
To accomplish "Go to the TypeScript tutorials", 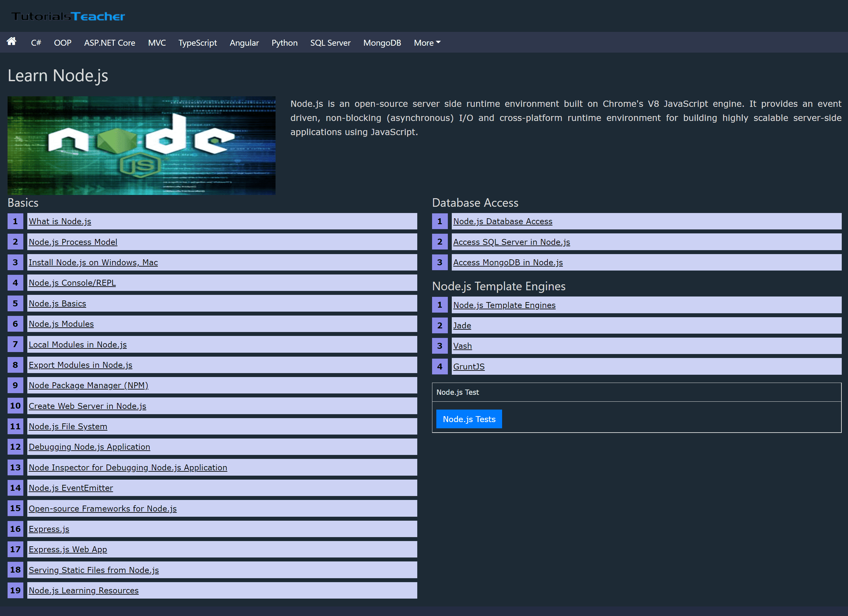I will pos(197,43).
